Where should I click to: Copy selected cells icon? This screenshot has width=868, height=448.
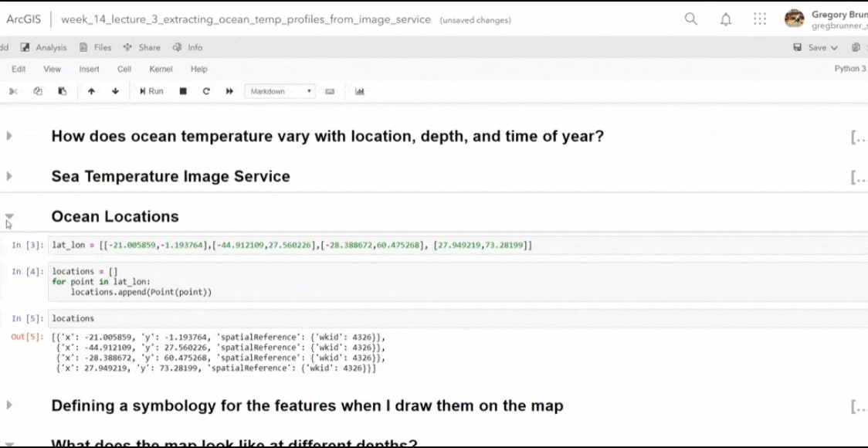[37, 91]
